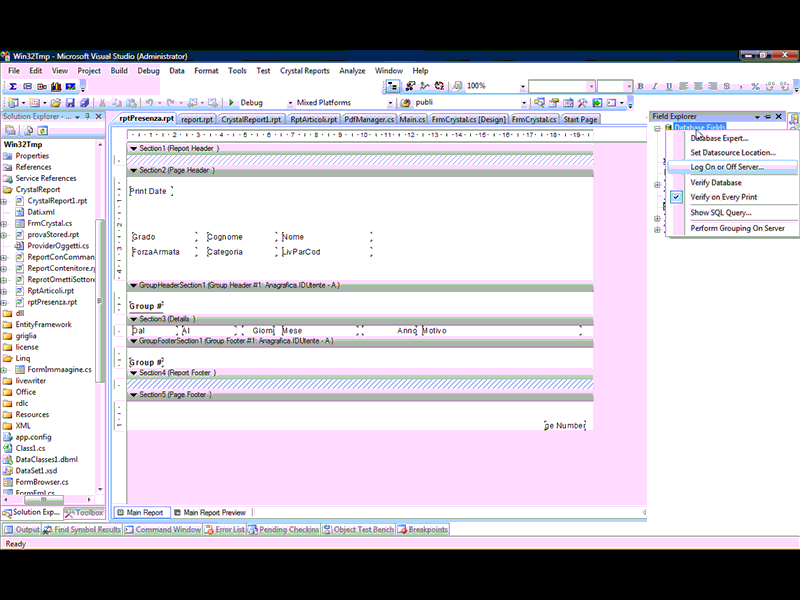The width and height of the screenshot is (800, 600).
Task: Close the Field Explorer panel
Action: pyautogui.click(x=779, y=117)
